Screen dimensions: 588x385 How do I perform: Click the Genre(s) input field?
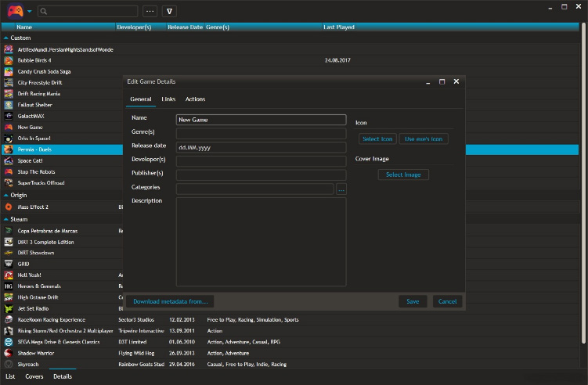click(261, 134)
